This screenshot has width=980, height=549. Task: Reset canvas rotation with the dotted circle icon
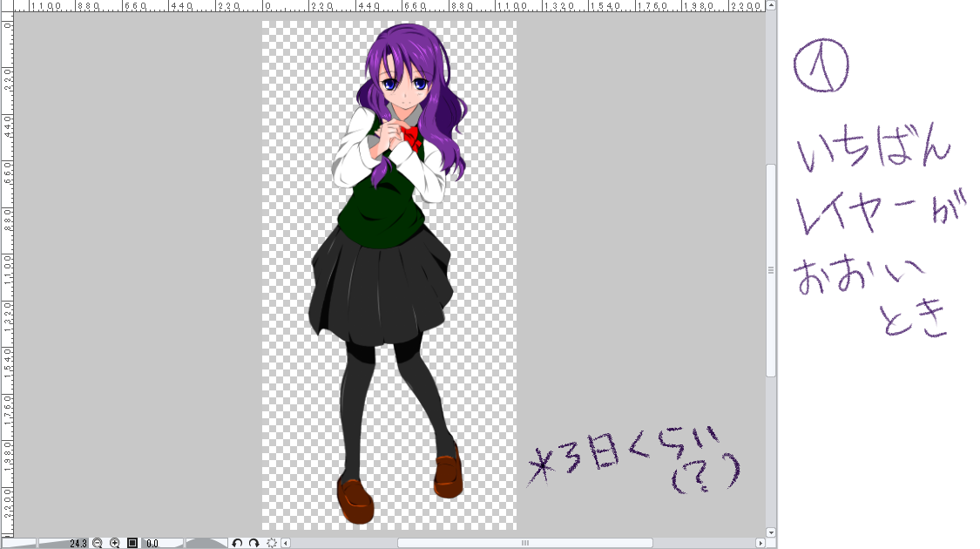272,543
